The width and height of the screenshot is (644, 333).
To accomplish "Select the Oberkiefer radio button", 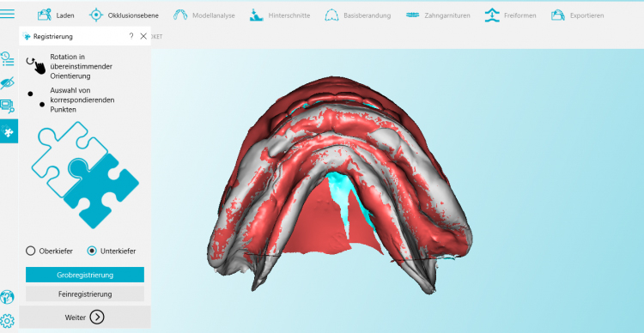I will [x=30, y=251].
